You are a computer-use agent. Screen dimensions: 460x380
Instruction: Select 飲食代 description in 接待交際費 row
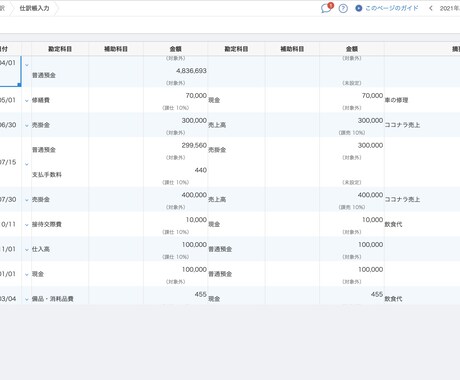(393, 224)
